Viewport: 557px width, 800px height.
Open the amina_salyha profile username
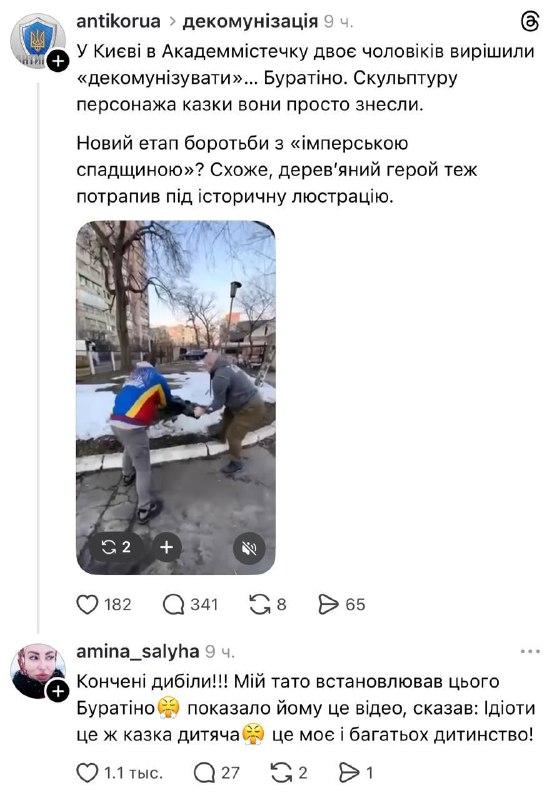point(138,652)
